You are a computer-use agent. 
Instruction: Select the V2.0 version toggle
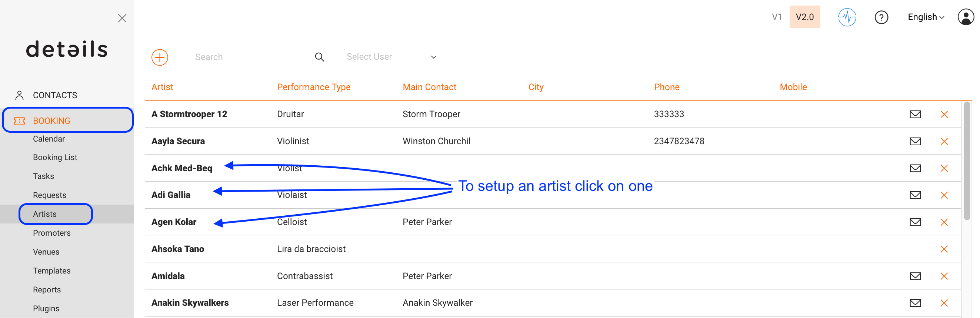[804, 17]
